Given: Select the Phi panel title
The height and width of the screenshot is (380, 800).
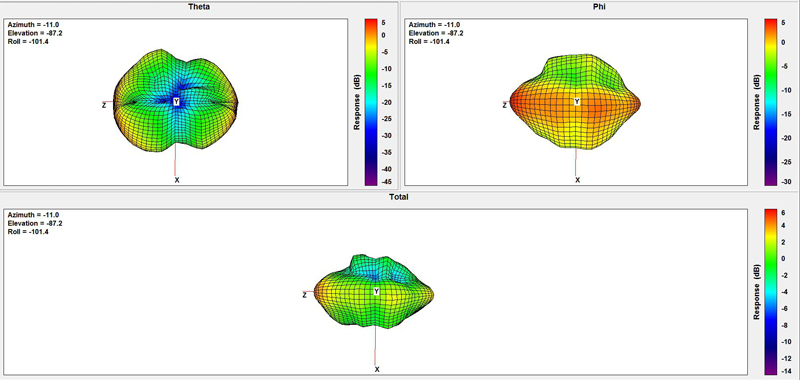Looking at the screenshot, I should point(599,7).
